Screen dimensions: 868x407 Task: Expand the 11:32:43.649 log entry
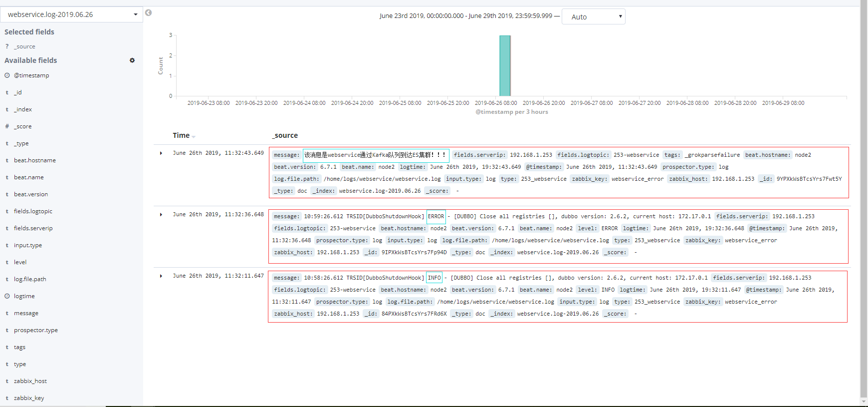161,153
